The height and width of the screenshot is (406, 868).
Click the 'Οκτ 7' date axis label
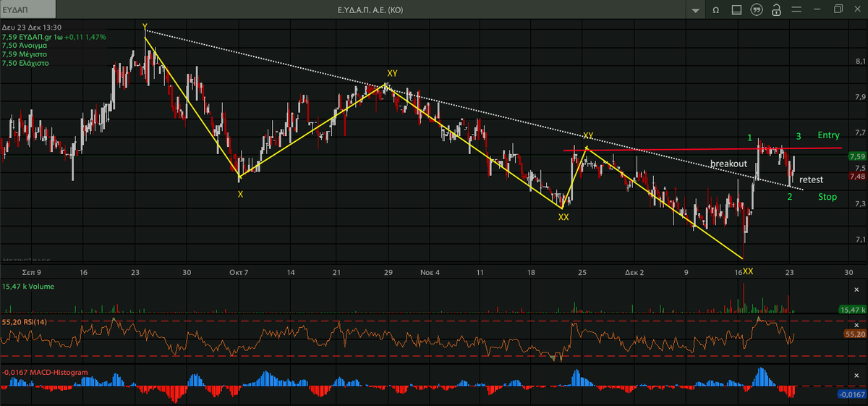239,273
